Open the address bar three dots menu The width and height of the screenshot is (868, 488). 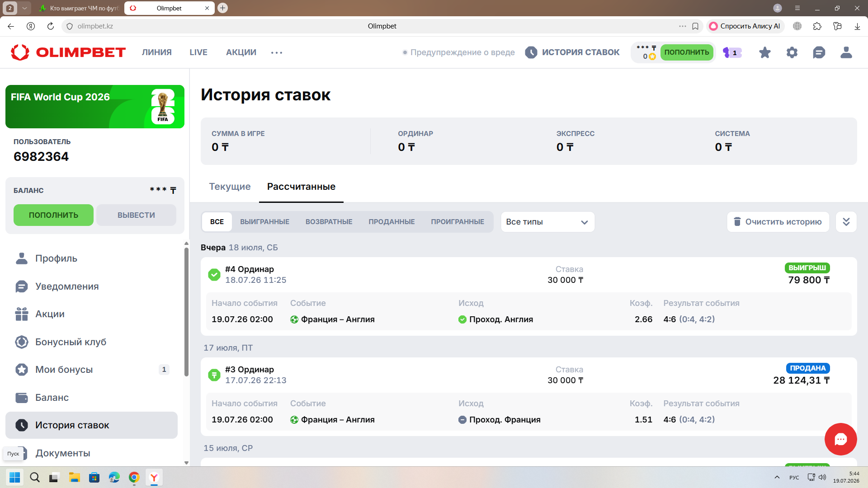point(683,26)
